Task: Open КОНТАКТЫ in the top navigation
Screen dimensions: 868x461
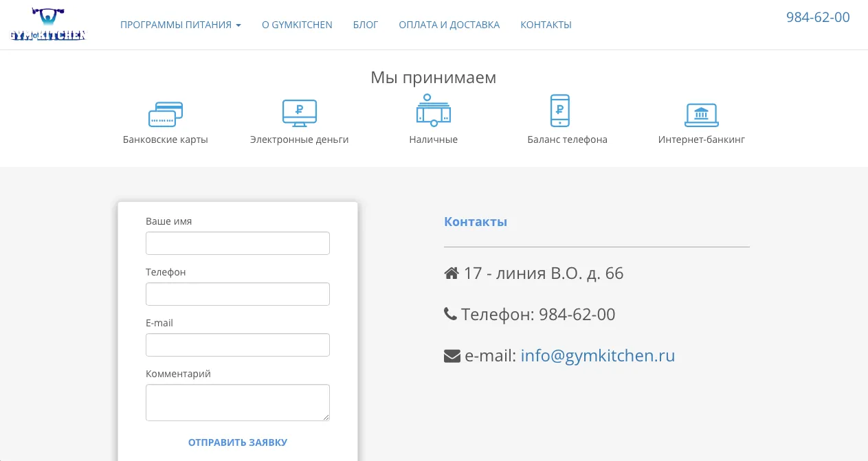Action: pos(546,25)
